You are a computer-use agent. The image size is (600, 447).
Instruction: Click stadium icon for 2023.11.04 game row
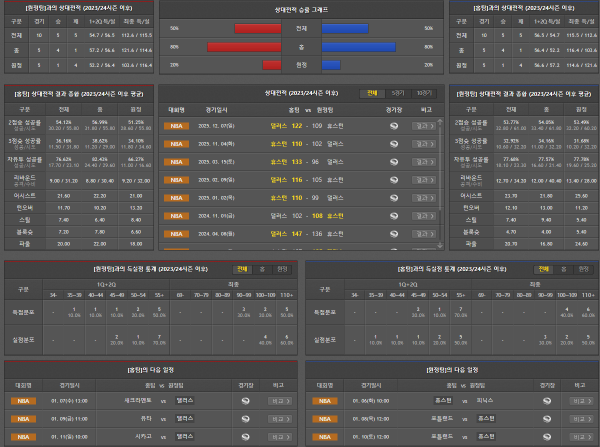click(x=393, y=143)
